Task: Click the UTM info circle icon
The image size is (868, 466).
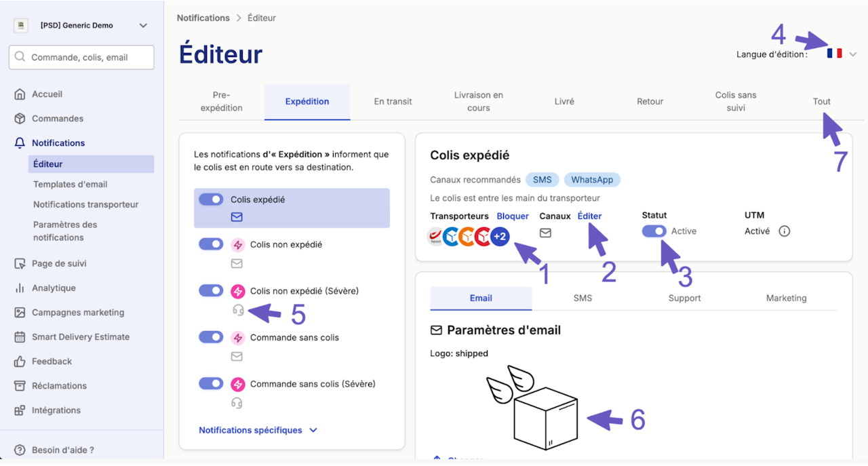Action: pos(785,231)
